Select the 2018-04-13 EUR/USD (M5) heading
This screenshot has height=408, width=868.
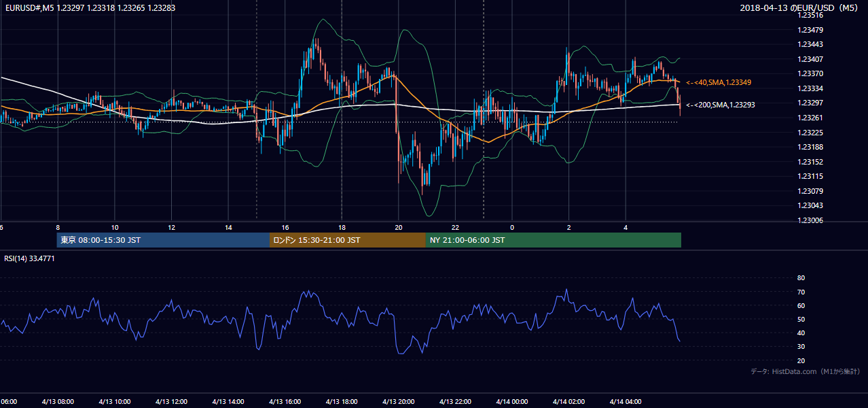[x=800, y=7]
